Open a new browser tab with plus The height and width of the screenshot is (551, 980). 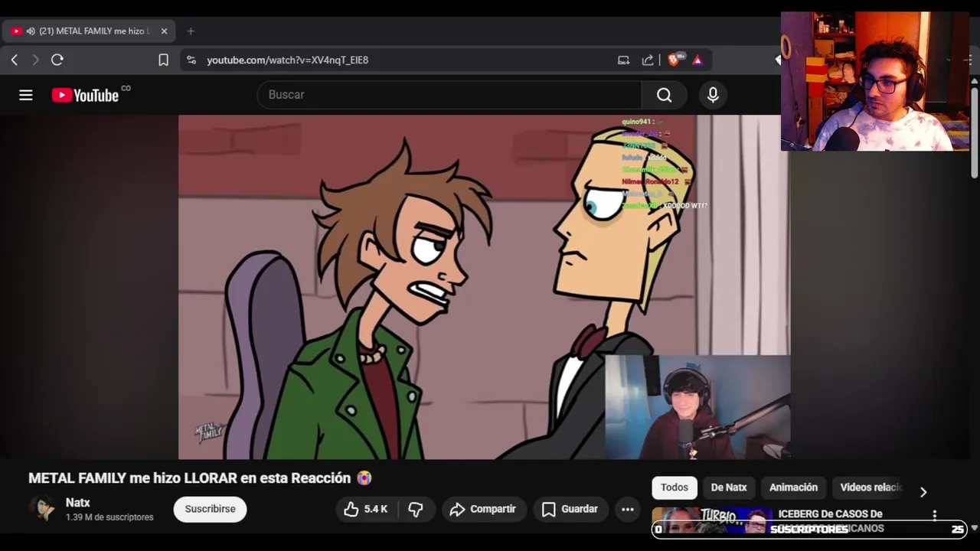(191, 31)
